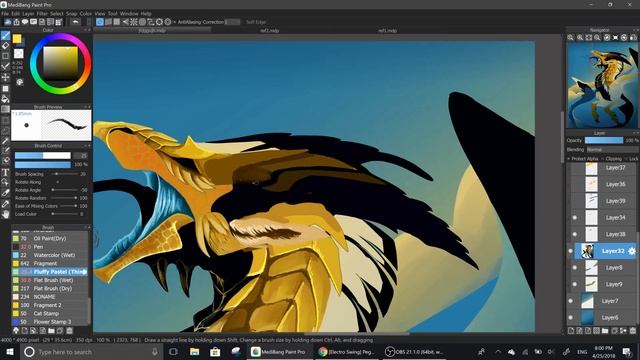Screen dimensions: 640x360
Task: Click Fit to Window in Navigator
Action: click(x=589, y=38)
